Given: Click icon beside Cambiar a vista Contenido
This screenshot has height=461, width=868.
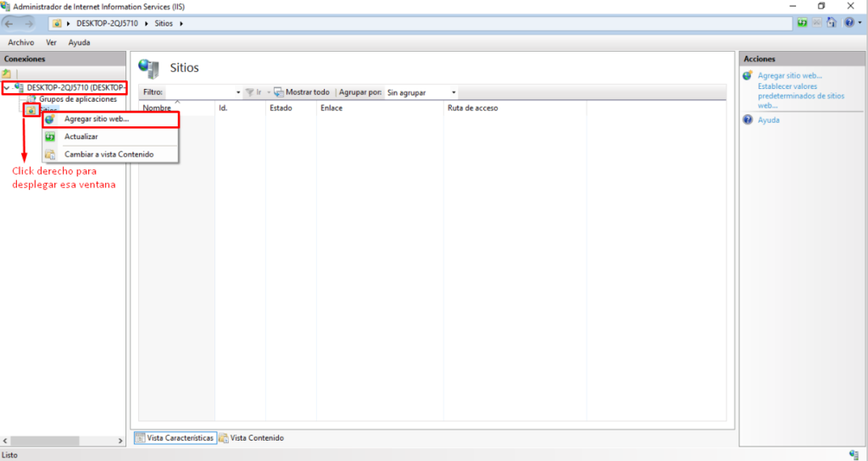Looking at the screenshot, I should tap(50, 154).
